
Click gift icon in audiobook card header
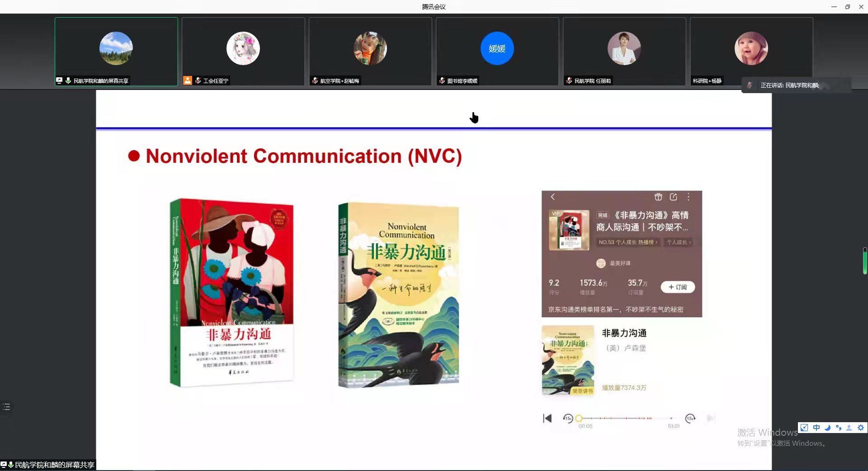tap(658, 197)
